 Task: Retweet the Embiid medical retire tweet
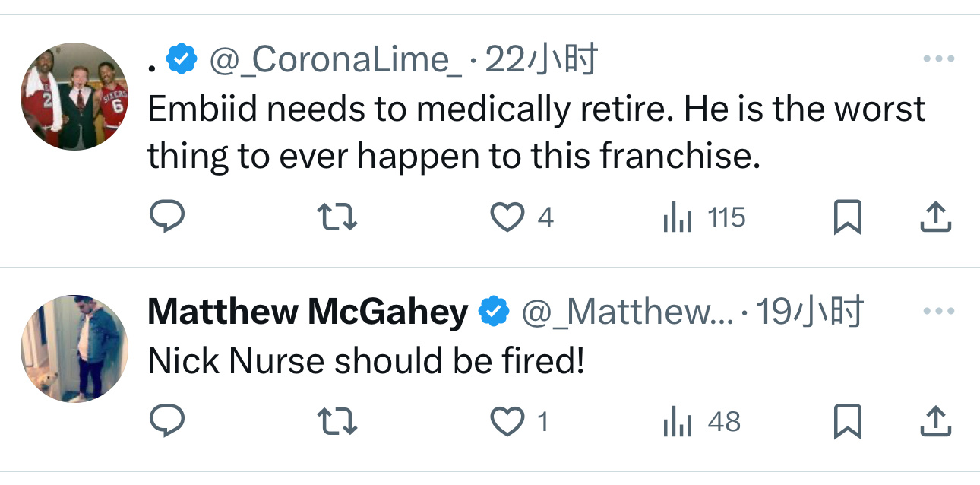point(337,218)
